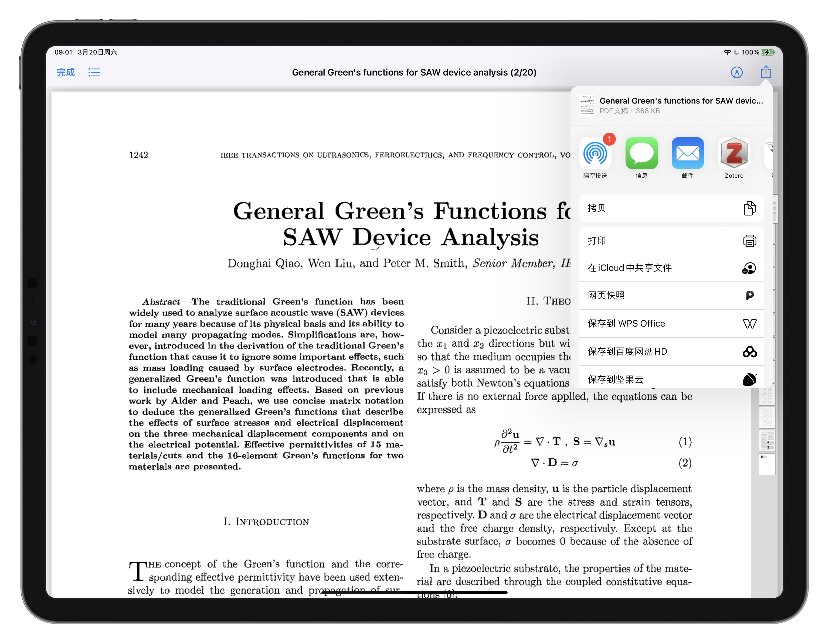
Task: Tap the 09:01 clock in status bar
Action: 63,52
